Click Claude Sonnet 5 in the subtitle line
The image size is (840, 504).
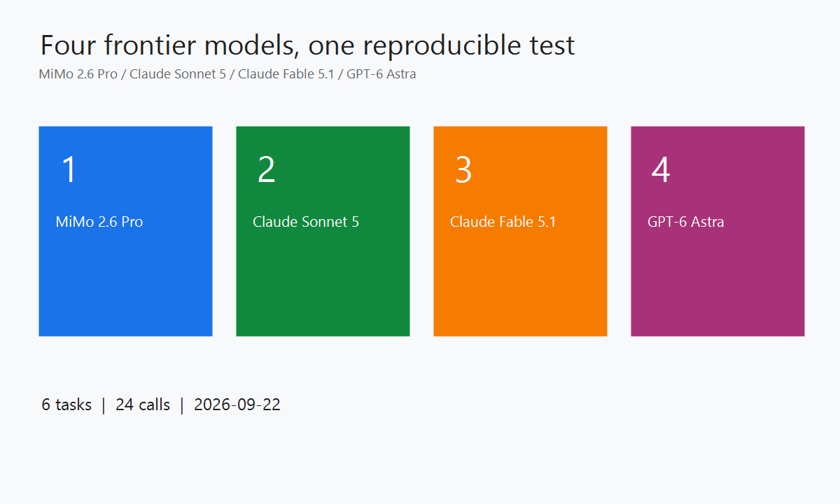pos(178,73)
